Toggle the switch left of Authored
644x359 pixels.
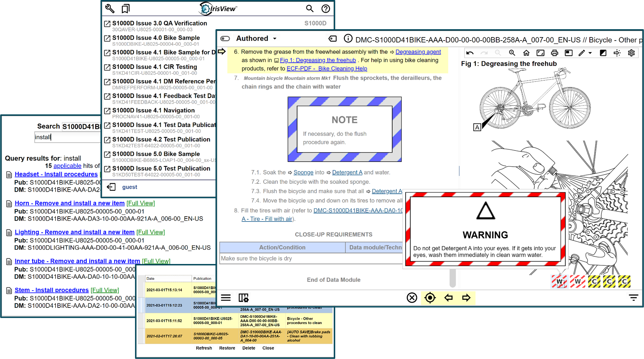(225, 39)
